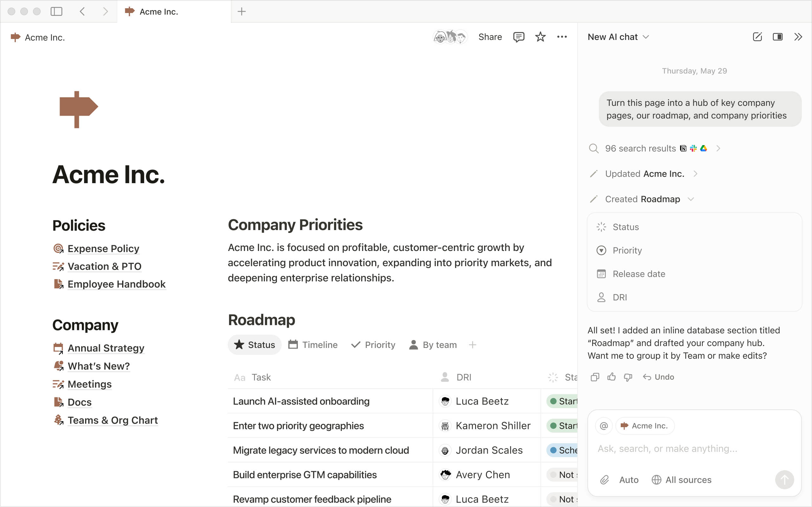
Task: Open the comments panel
Action: click(518, 37)
